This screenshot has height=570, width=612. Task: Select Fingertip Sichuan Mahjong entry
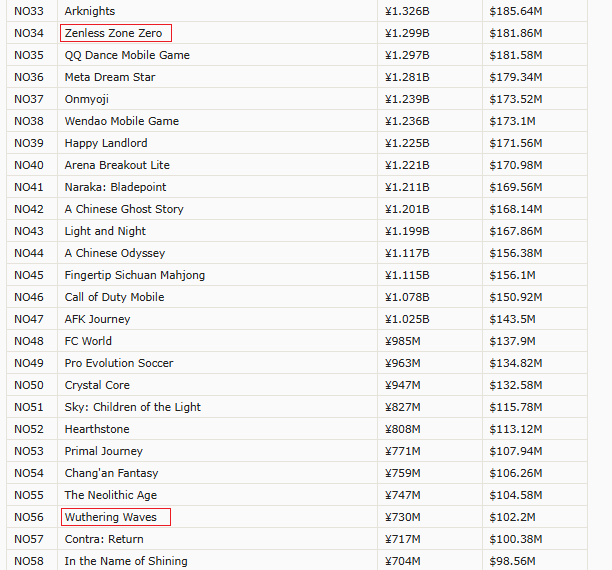click(135, 275)
